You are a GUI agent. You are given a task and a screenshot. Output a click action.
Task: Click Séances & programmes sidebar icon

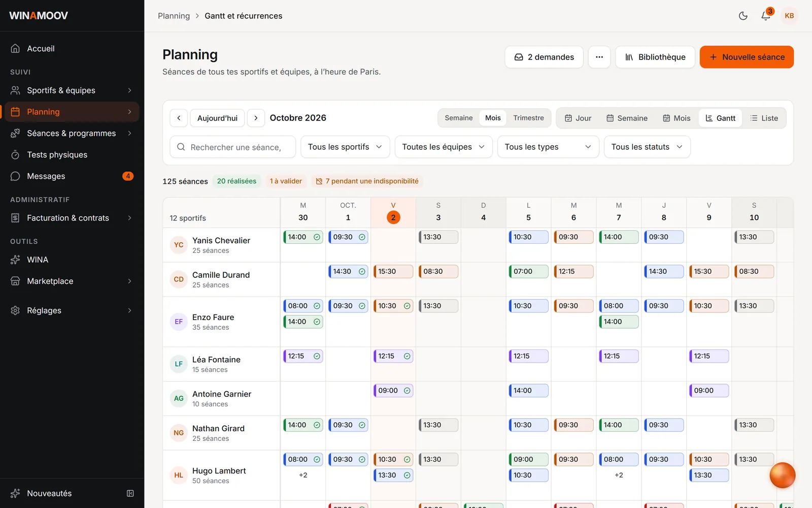15,133
